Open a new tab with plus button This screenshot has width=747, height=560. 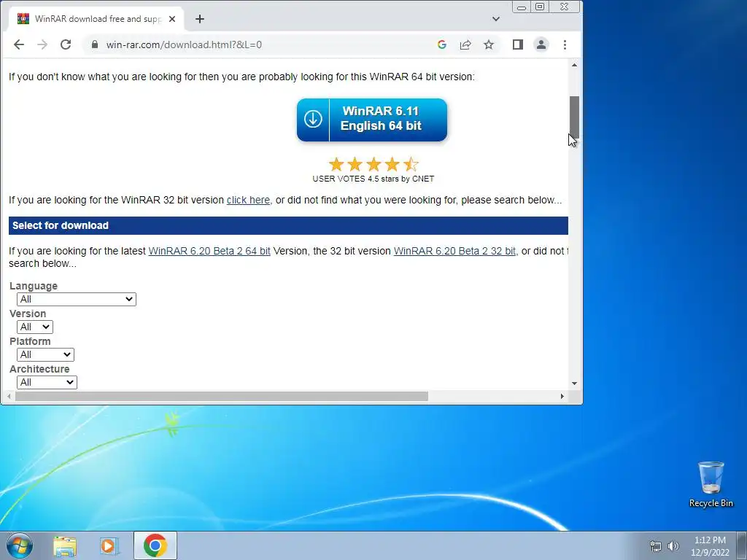pyautogui.click(x=200, y=19)
